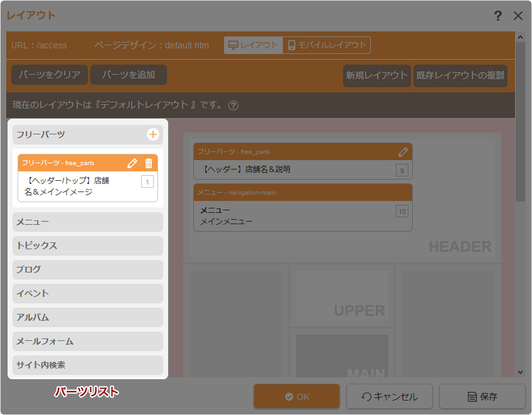This screenshot has width=532, height=415.
Task: Expand the メールフォーム parts category
Action: pyautogui.click(x=87, y=341)
